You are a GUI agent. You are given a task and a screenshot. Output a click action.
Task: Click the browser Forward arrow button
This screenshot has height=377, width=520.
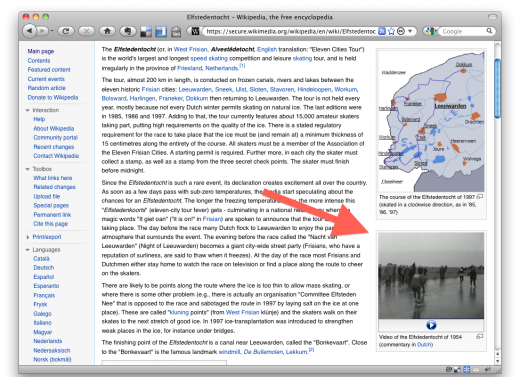click(42, 31)
